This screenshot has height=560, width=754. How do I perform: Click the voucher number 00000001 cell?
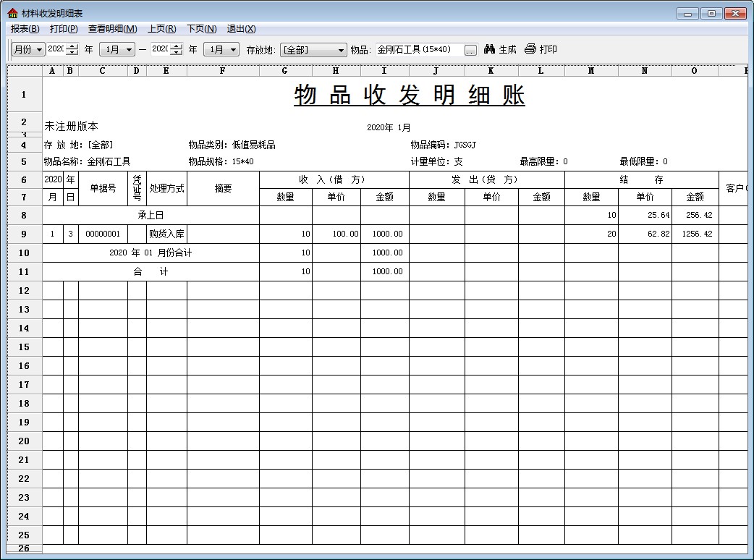click(x=103, y=234)
